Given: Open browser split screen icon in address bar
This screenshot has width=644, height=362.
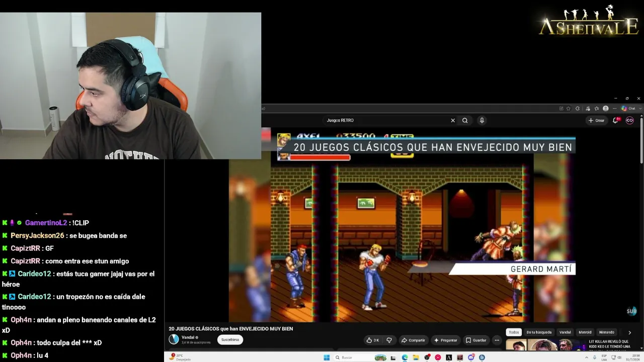Looking at the screenshot, I should [x=561, y=109].
